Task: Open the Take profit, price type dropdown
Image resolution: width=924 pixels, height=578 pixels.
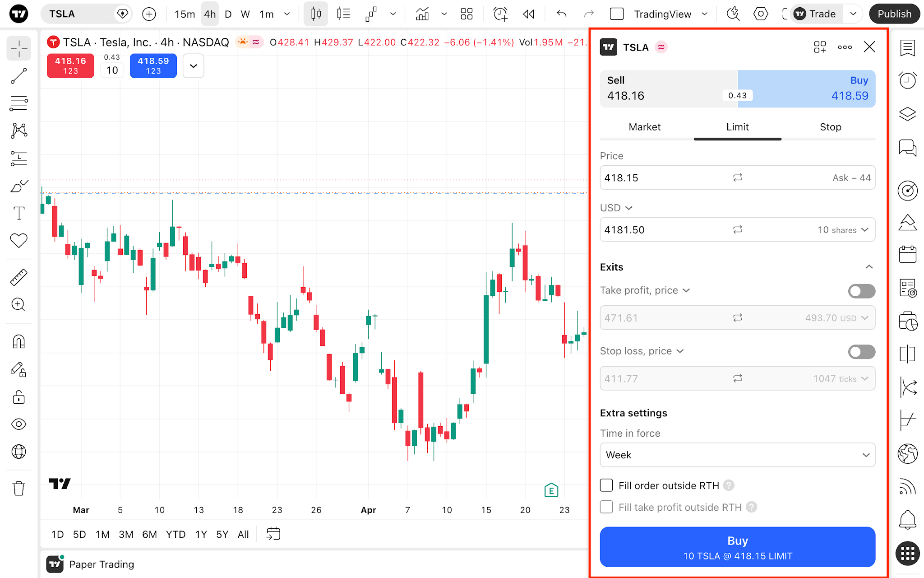Action: (x=645, y=290)
